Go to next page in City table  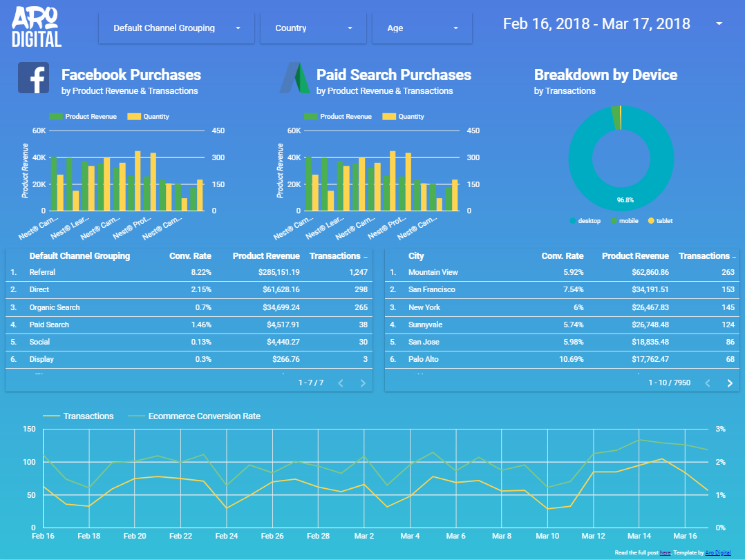pos(730,383)
